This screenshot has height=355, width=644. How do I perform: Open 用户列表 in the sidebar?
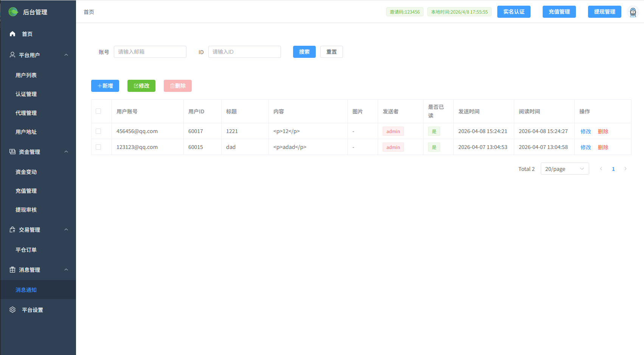[26, 75]
